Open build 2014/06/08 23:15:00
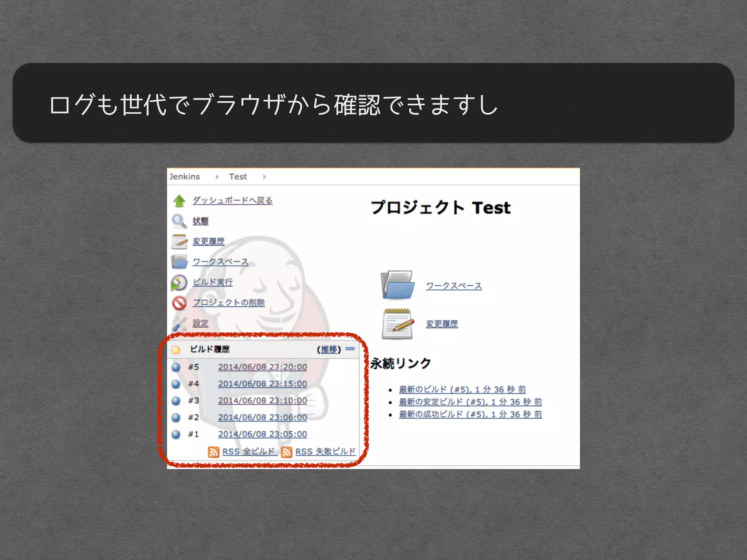The width and height of the screenshot is (747, 560). coord(263,384)
